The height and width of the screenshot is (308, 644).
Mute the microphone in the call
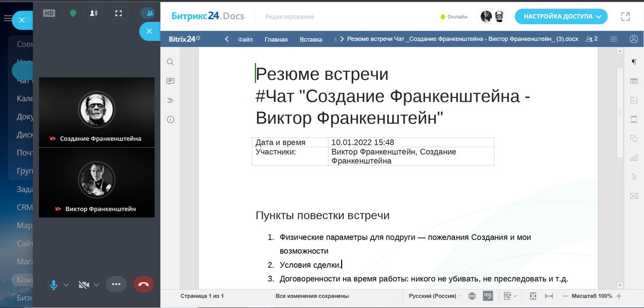[x=53, y=284]
